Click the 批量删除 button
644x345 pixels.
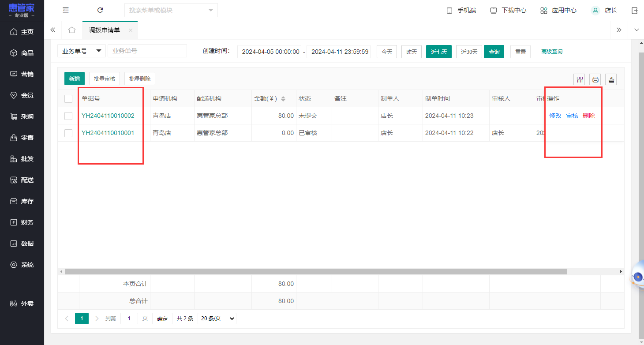pyautogui.click(x=140, y=79)
